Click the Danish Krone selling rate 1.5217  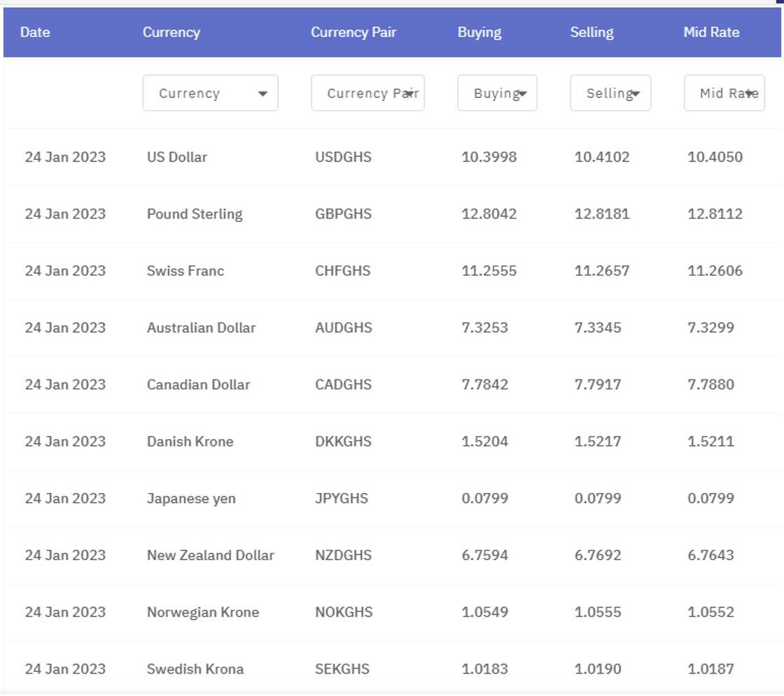[x=597, y=442]
